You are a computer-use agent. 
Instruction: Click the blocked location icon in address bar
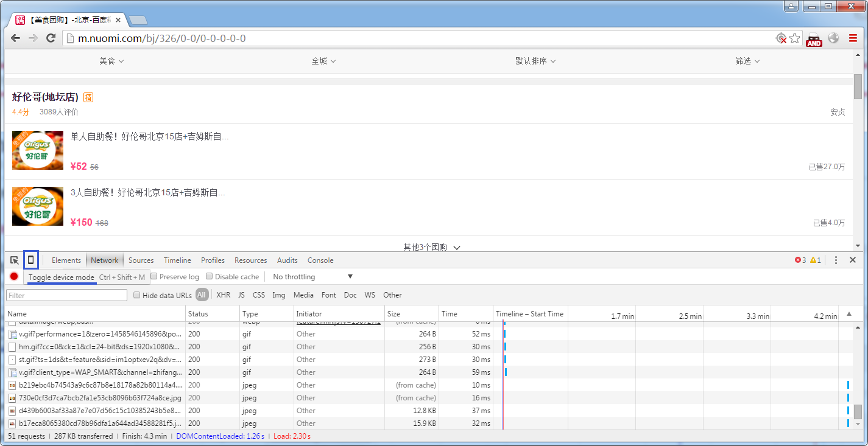pos(781,38)
